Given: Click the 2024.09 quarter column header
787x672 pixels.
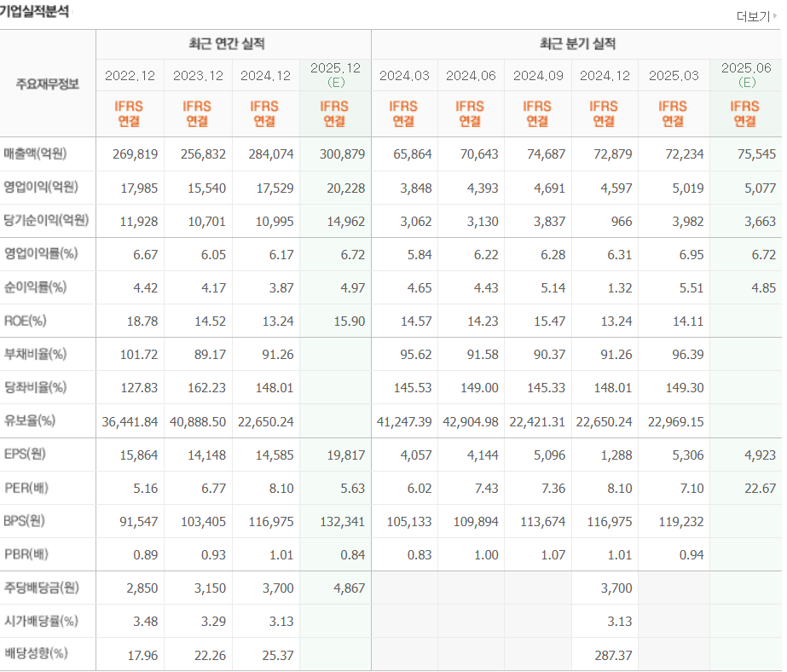Looking at the screenshot, I should [538, 76].
